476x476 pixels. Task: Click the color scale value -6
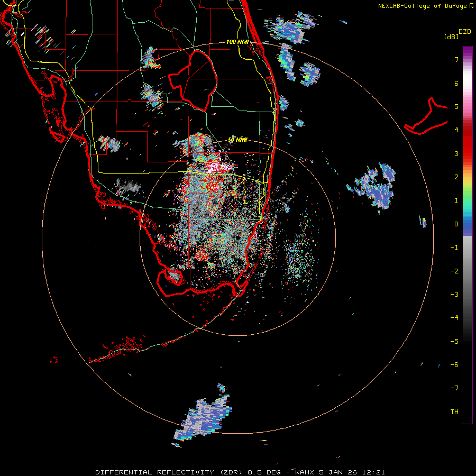[x=454, y=365]
